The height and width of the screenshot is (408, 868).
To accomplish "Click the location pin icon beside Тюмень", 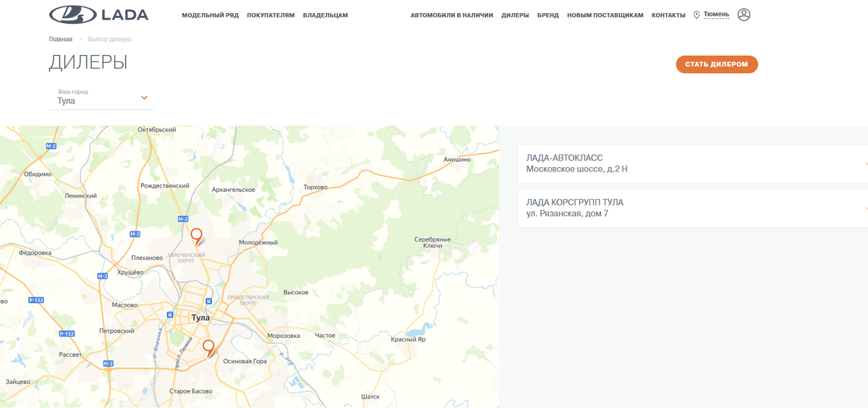I will point(697,14).
